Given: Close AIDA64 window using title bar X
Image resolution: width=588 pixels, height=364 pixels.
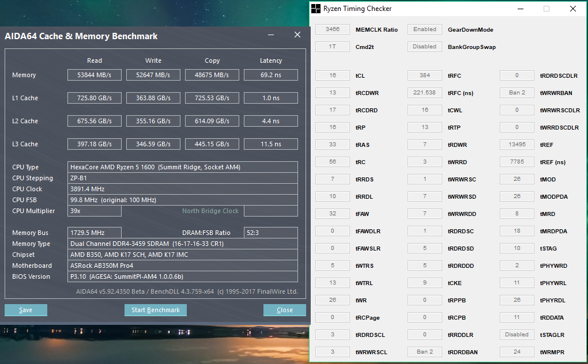Looking at the screenshot, I should click(x=297, y=35).
